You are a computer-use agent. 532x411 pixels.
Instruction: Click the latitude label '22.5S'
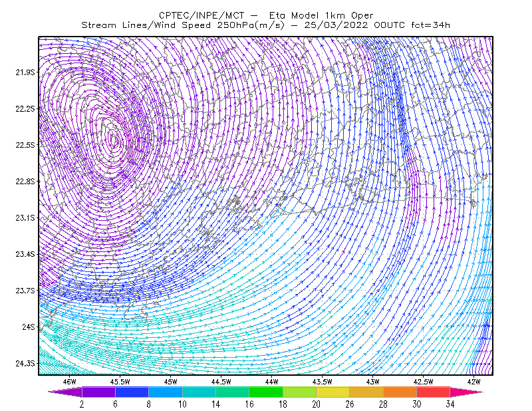tap(25, 145)
